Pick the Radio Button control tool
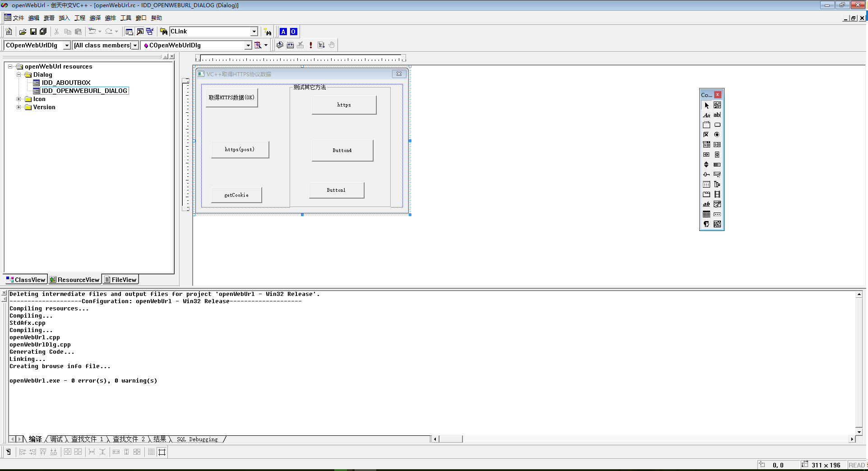The width and height of the screenshot is (868, 471). coord(717,135)
